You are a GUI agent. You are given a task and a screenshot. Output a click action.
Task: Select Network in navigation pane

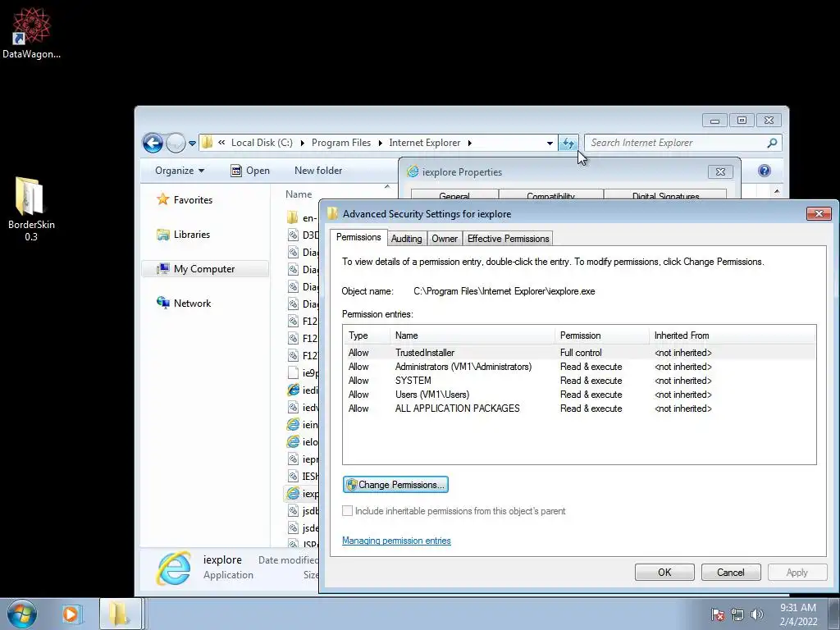coord(184,304)
